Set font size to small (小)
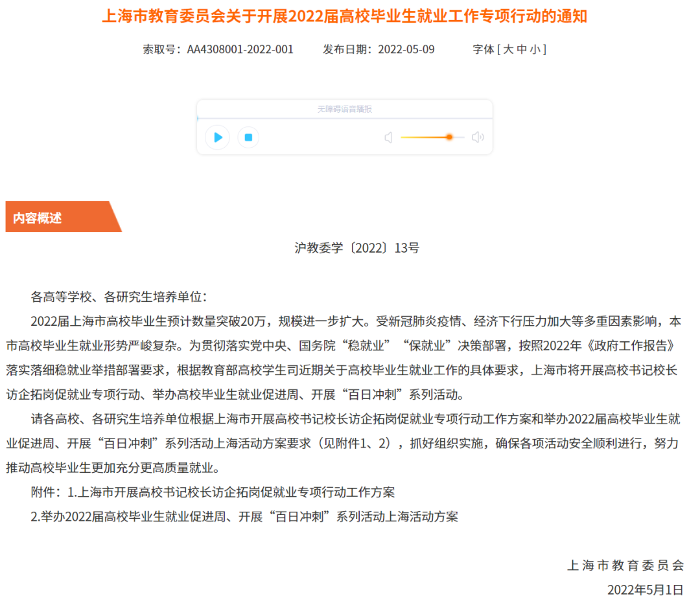 pyautogui.click(x=535, y=49)
